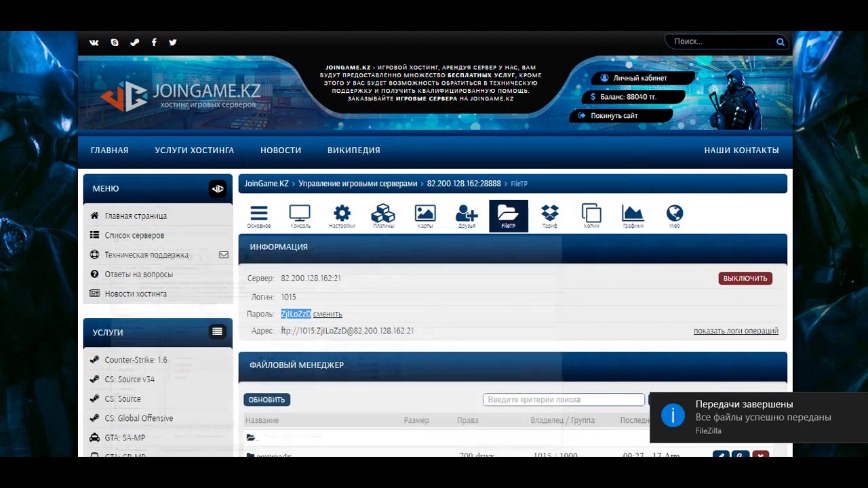This screenshot has height=488, width=868.
Task: Click 82.200.128.162:28888 breadcrumb
Action: [464, 184]
